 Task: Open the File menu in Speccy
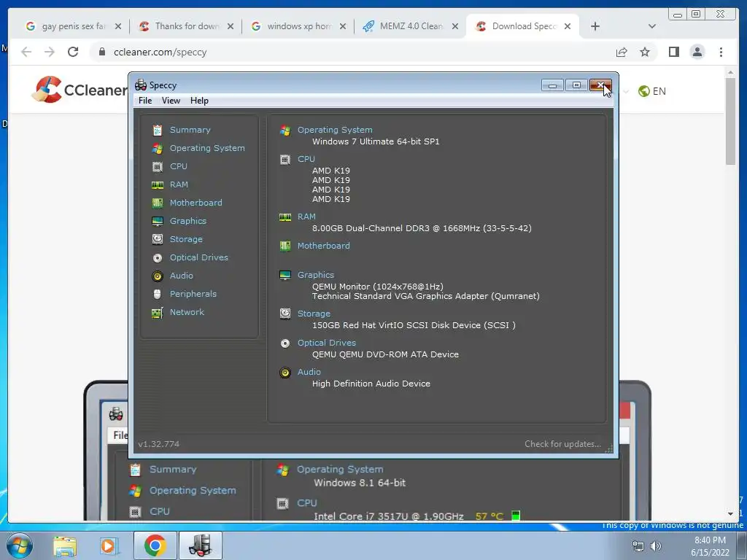click(145, 101)
